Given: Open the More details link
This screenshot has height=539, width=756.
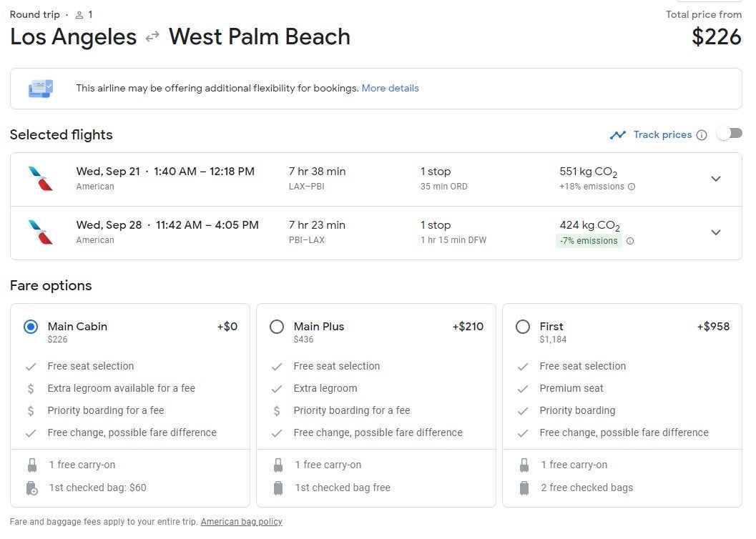Looking at the screenshot, I should 390,89.
